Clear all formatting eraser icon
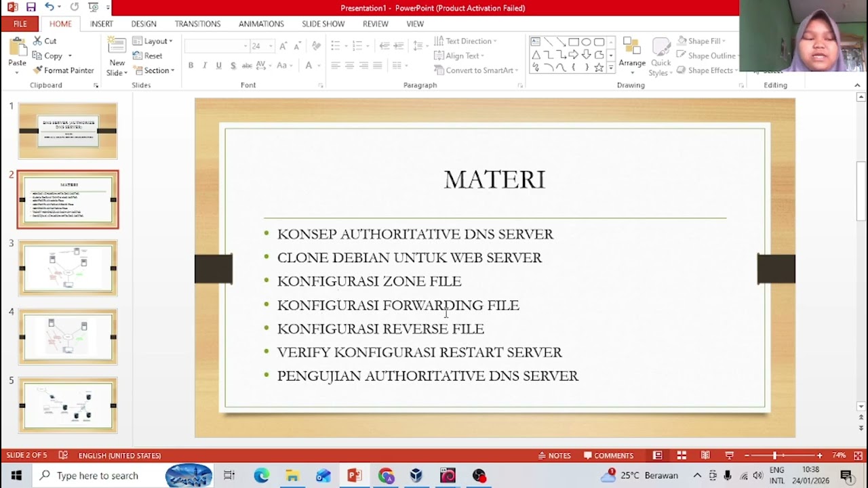Screen dimensions: 868x488 [x=316, y=46]
